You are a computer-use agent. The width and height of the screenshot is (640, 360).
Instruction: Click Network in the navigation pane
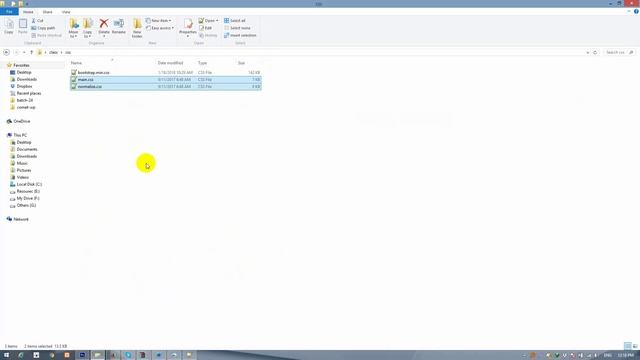21,219
